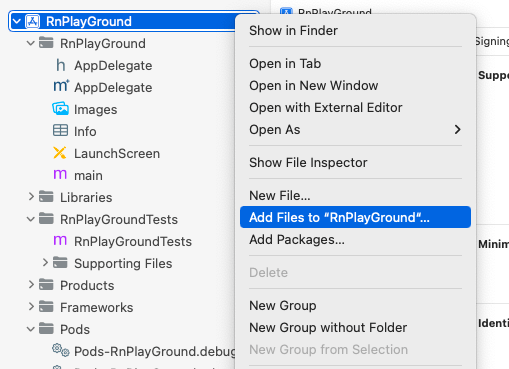Choose Open in New Window
This screenshot has width=509, height=369.
[355, 86]
